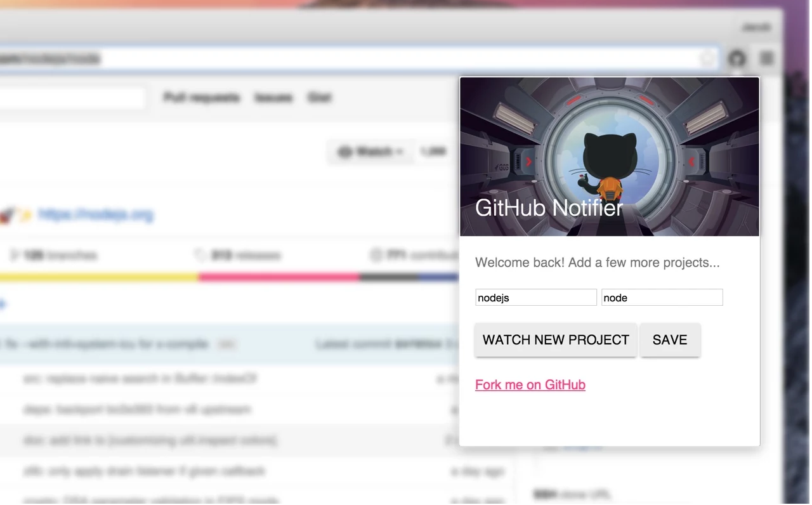Open the nodejs.org website link
Viewport: 812px width, 505px height.
(96, 215)
